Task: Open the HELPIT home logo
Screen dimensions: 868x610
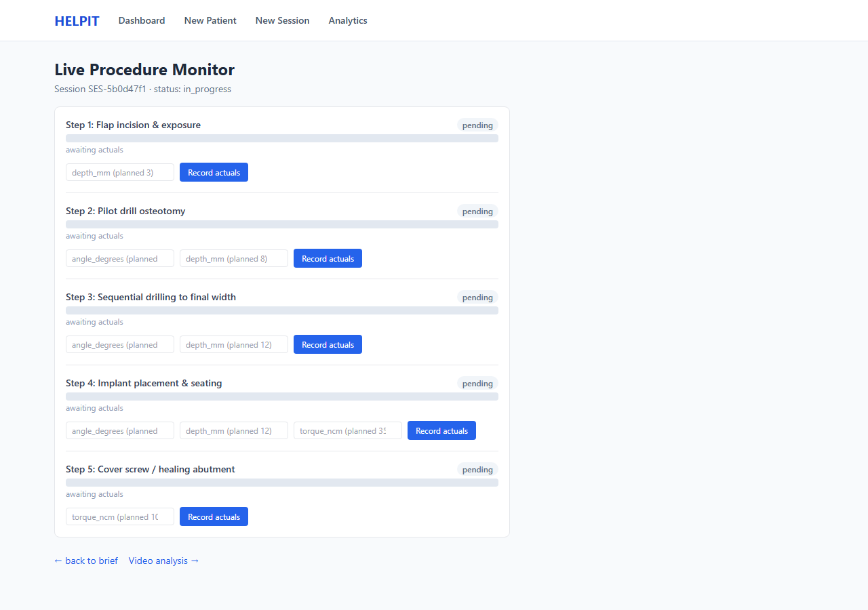Action: click(x=77, y=21)
